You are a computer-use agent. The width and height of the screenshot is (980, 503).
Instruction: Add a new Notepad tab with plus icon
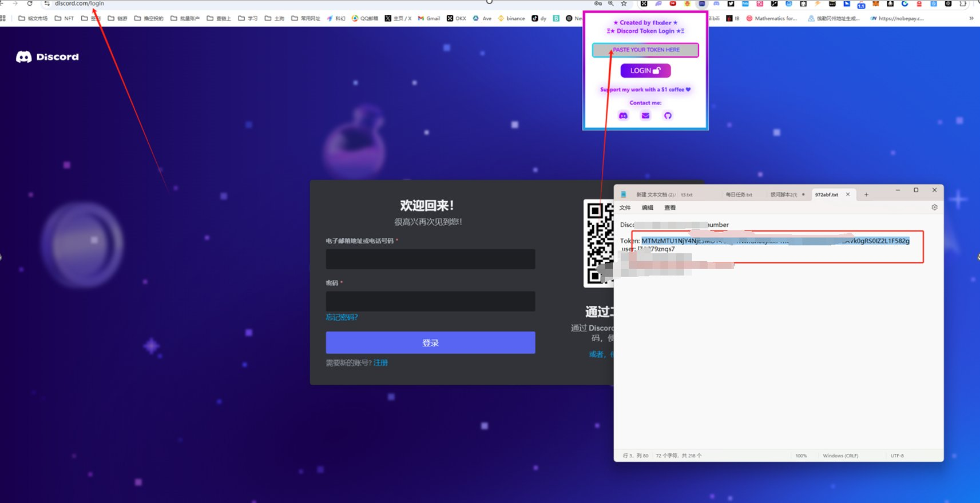point(866,194)
